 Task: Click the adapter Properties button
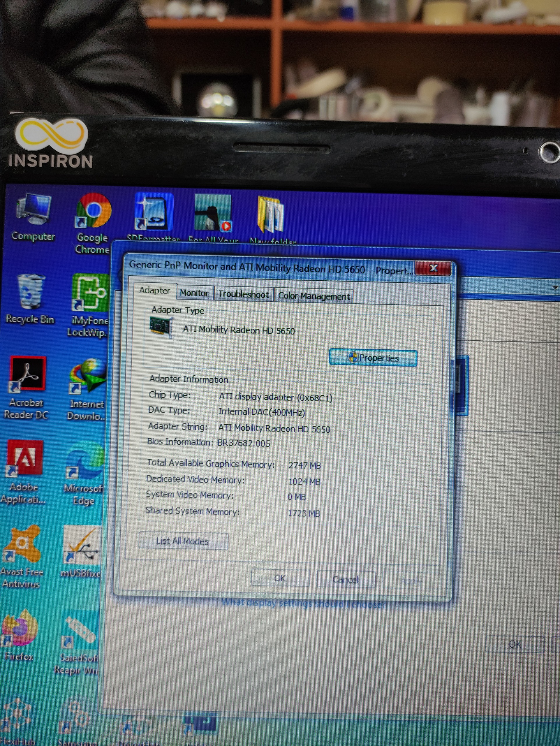pos(373,358)
